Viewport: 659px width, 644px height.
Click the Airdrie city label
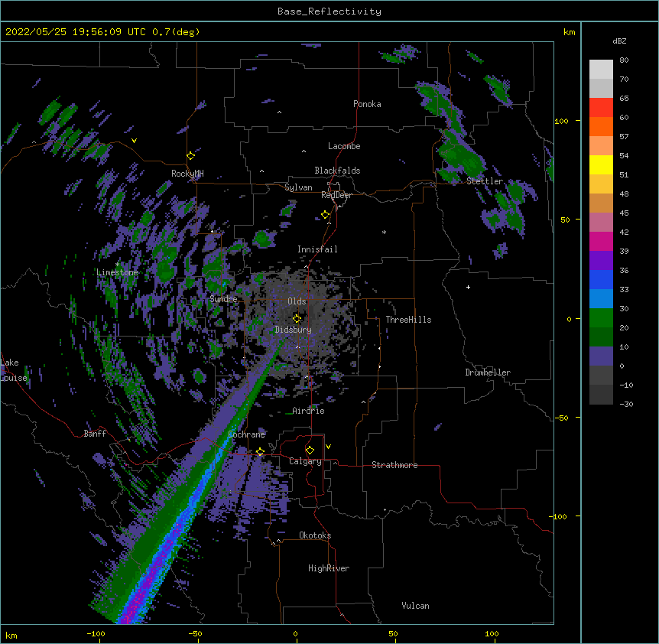309,411
